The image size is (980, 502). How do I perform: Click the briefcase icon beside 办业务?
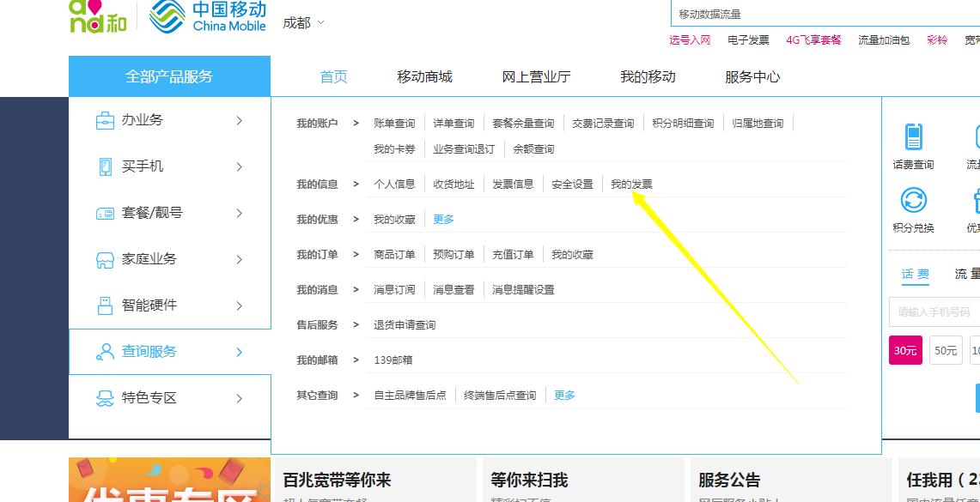[x=105, y=120]
